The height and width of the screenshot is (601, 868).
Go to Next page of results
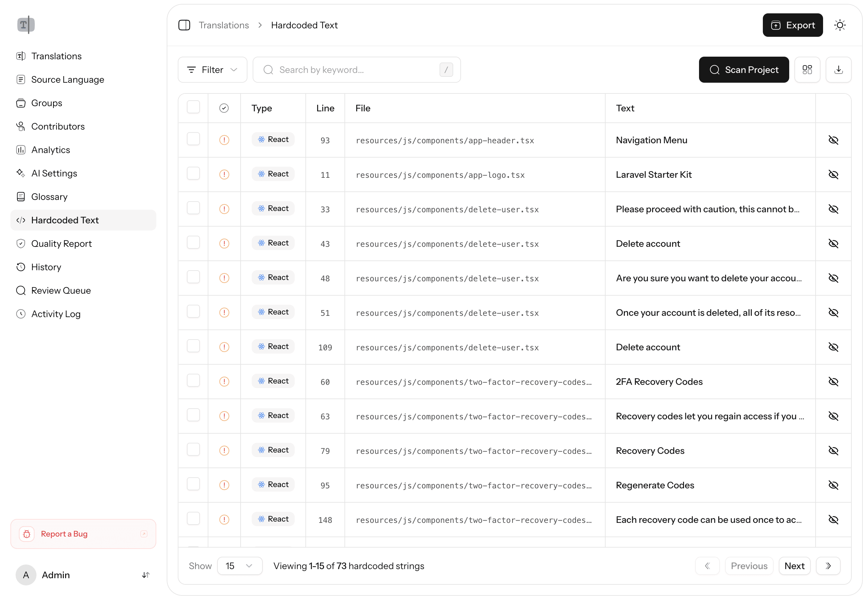794,566
